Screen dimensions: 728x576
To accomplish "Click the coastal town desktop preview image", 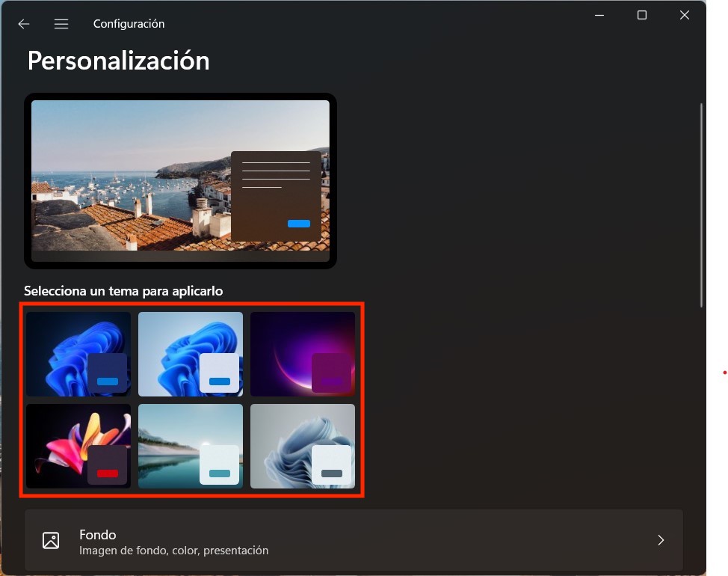I will pos(127,180).
